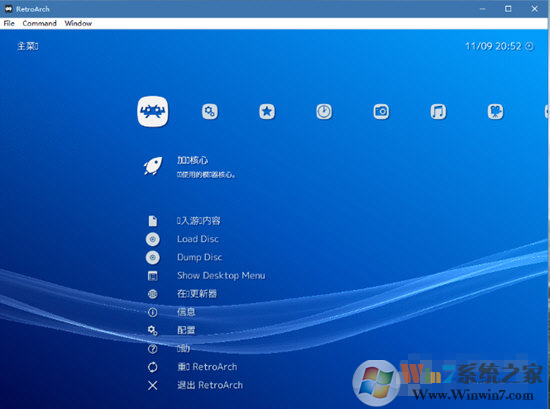The width and height of the screenshot is (550, 409).
Task: Open the 配置 entry
Action: point(186,330)
